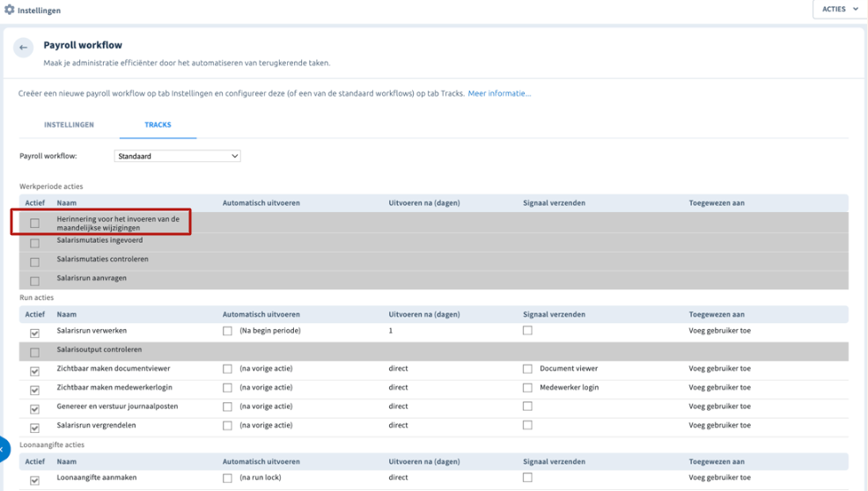Image resolution: width=868 pixels, height=491 pixels.
Task: Uncheck Salarisrun vergrendelen active checkbox
Action: (x=35, y=428)
